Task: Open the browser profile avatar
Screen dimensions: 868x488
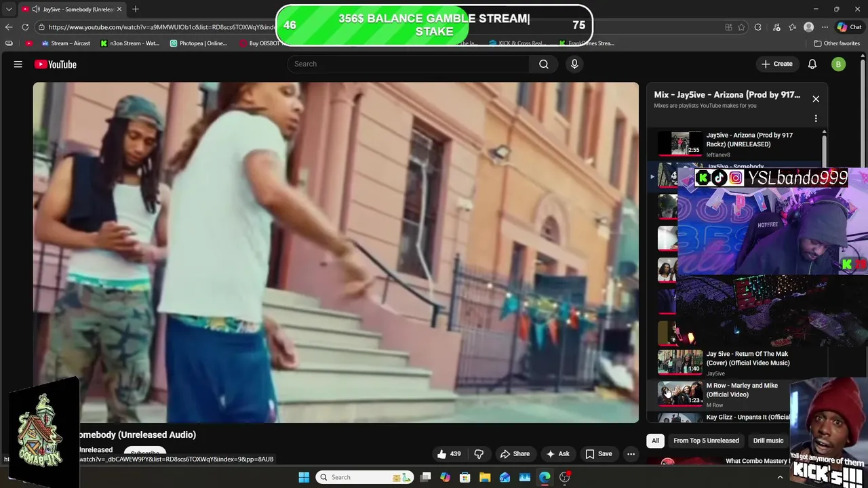Action: point(808,27)
